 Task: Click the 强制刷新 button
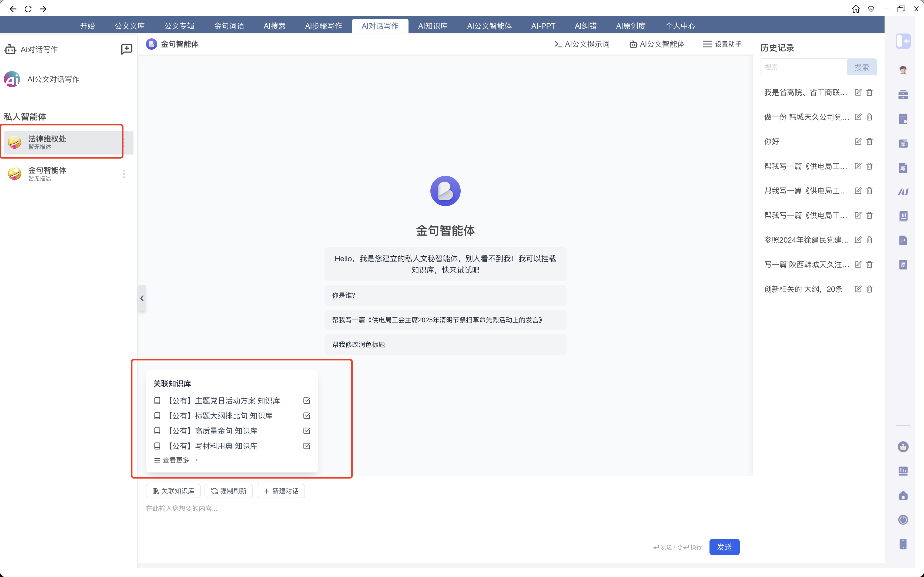point(229,491)
